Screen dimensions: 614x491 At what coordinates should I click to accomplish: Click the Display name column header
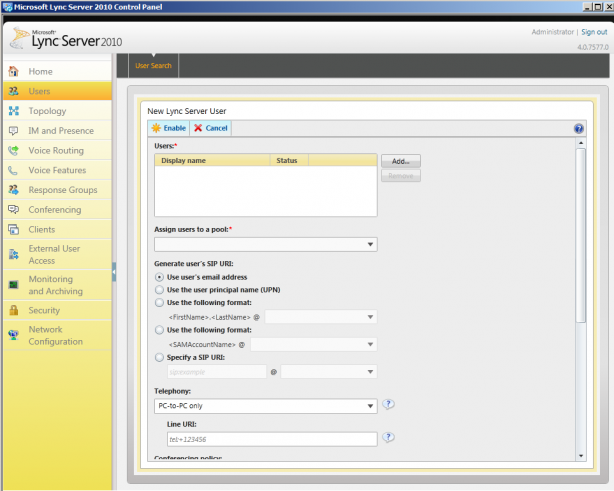(213, 161)
